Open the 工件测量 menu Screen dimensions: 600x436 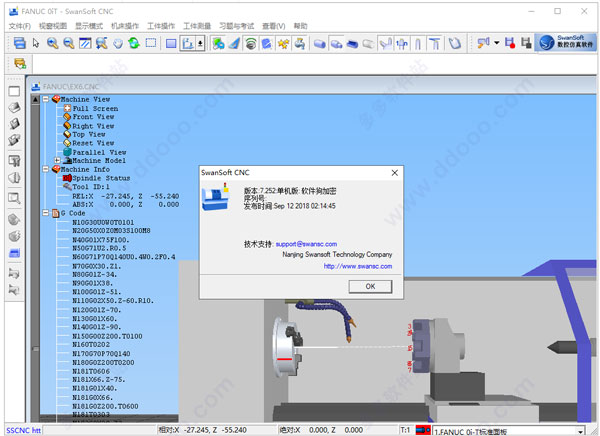197,26
